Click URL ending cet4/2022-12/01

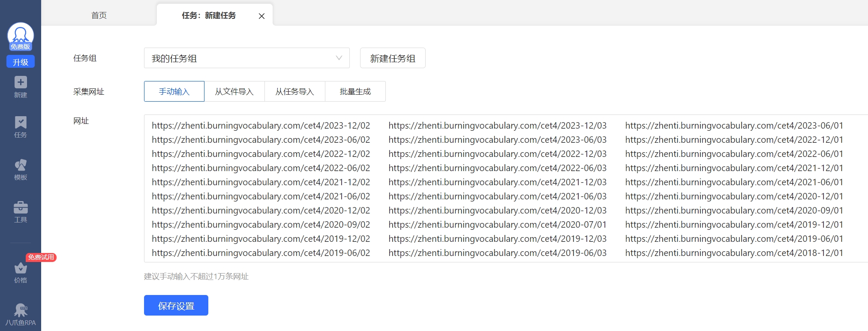click(x=734, y=140)
